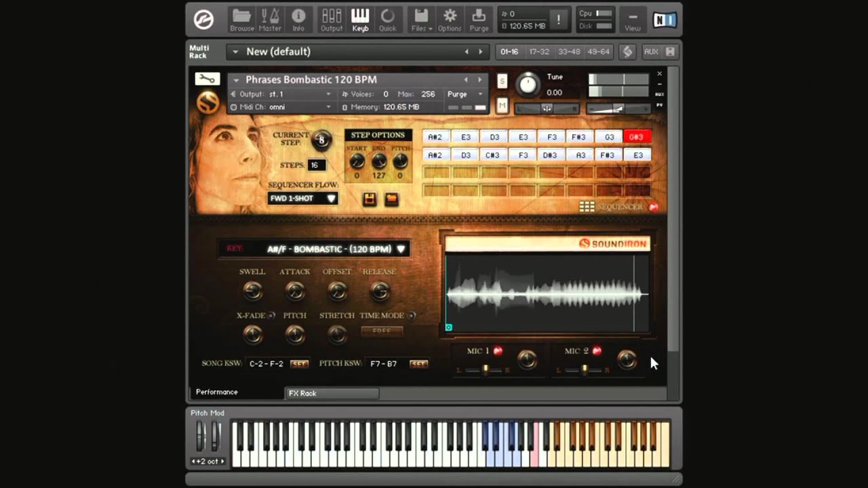The image size is (868, 488).
Task: Open instrument edit mode with wrench icon
Action: point(208,79)
